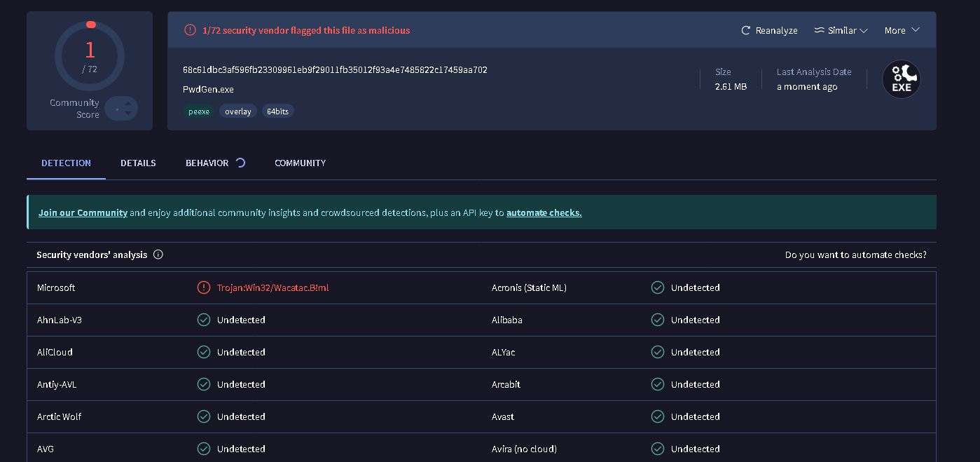Switch to the DETAILS tab
The width and height of the screenshot is (980, 462).
click(x=138, y=163)
